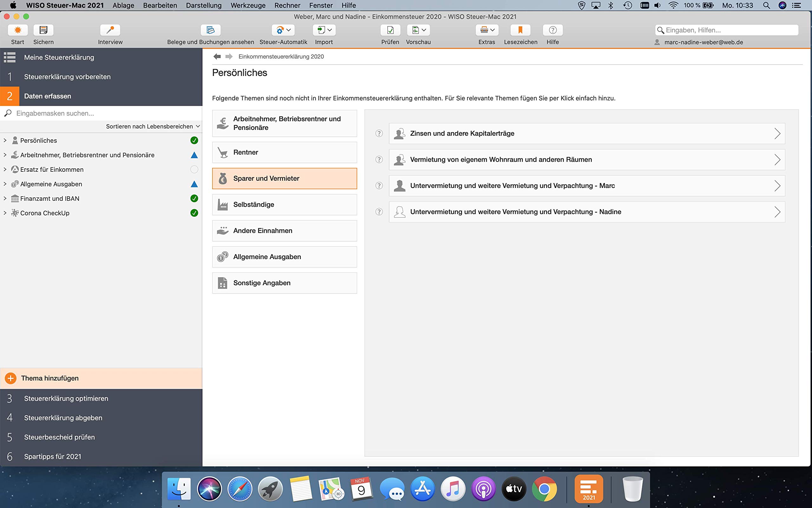Open WISO Steuer 2021 in the Dock
812x508 pixels.
click(x=589, y=489)
